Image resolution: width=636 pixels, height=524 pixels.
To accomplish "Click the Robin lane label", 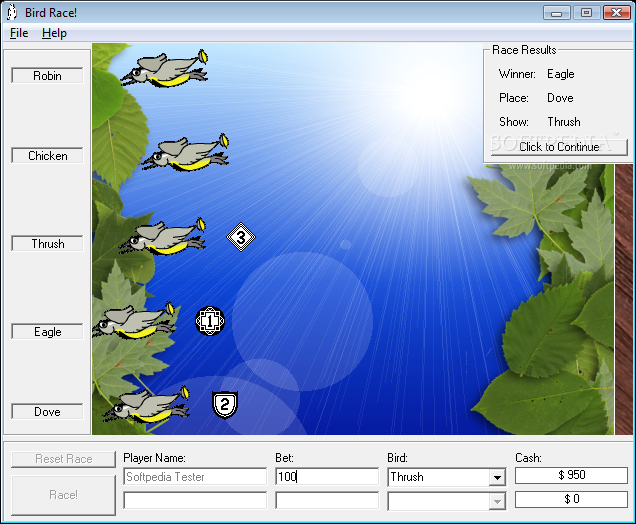I will coord(47,75).
